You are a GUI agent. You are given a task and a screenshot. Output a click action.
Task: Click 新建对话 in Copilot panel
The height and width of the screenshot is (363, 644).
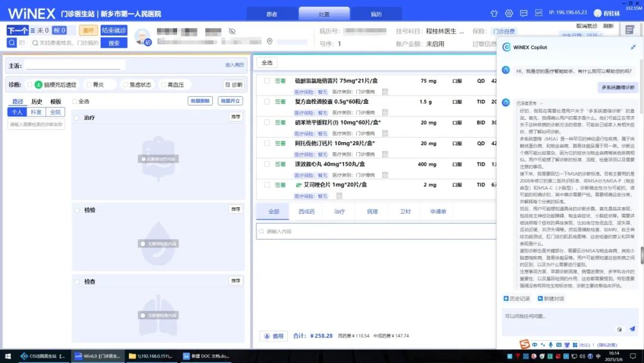pyautogui.click(x=551, y=299)
